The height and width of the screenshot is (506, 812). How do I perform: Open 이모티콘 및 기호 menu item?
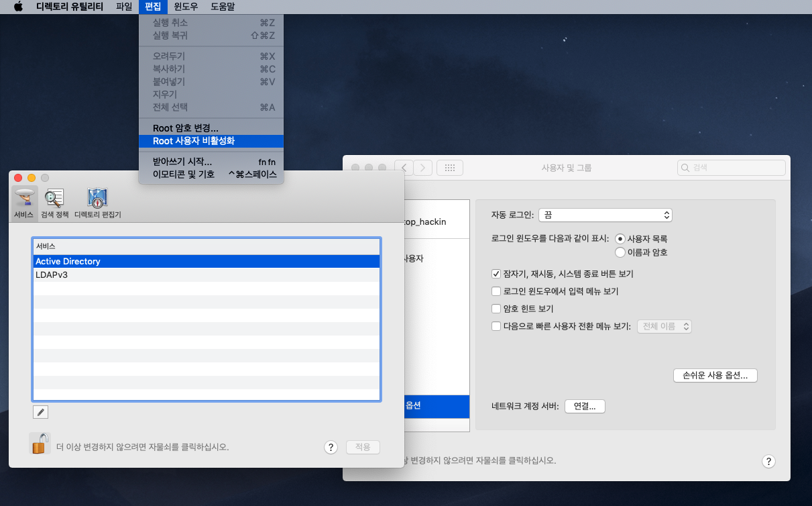click(211, 174)
